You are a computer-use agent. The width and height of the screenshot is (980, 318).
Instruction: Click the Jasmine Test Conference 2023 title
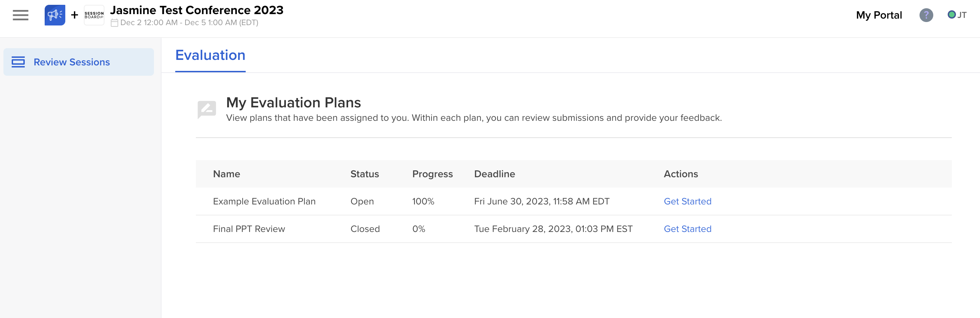[x=197, y=10]
